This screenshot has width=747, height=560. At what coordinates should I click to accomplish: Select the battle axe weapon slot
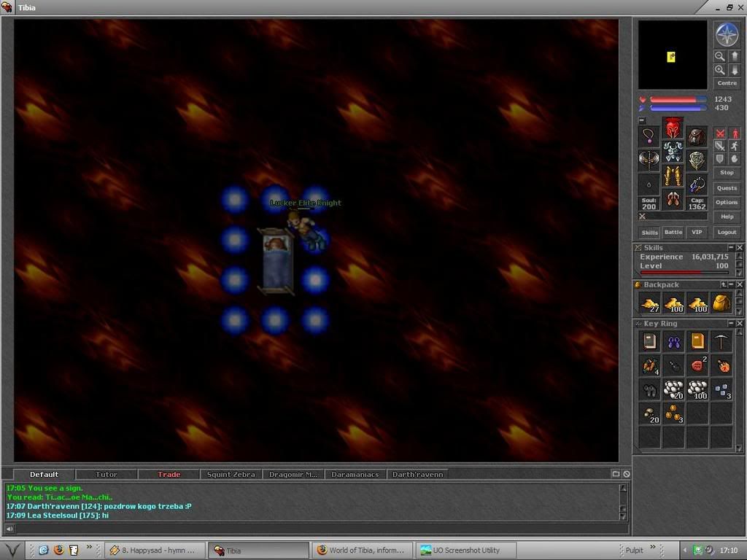[649, 160]
